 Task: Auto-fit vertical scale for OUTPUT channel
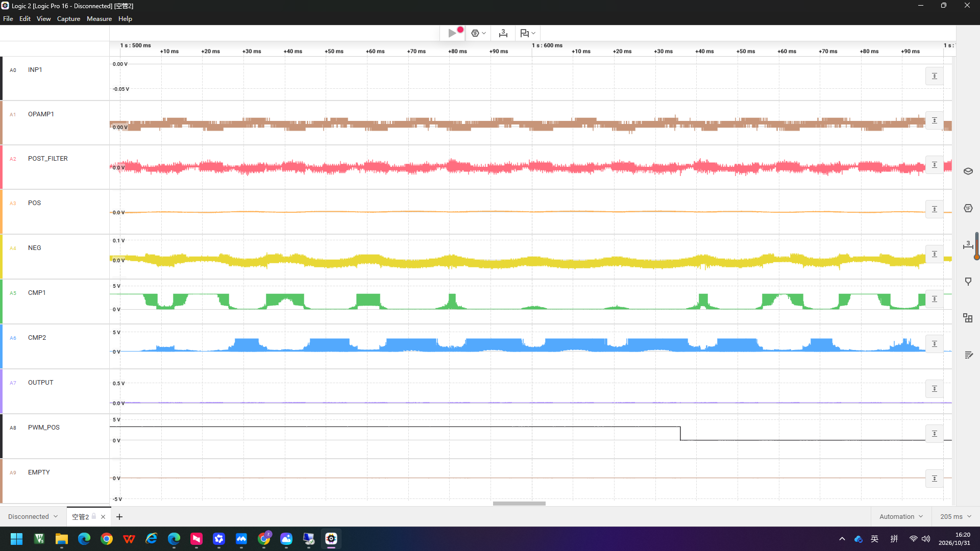coord(935,389)
